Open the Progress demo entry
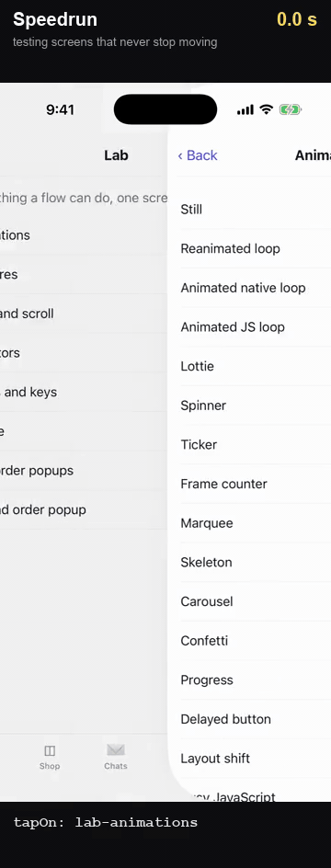This screenshot has width=331, height=868. pos(249,680)
